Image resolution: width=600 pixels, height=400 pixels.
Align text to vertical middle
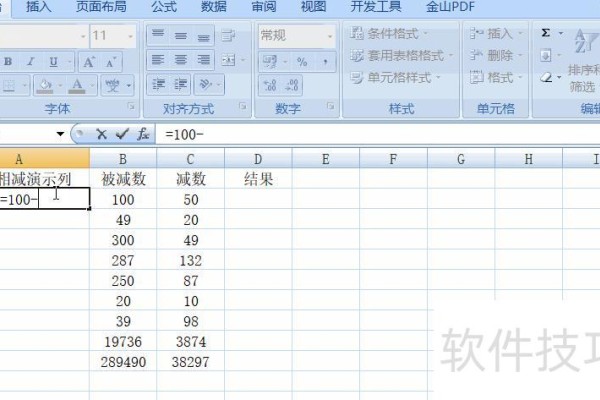pyautogui.click(x=181, y=36)
